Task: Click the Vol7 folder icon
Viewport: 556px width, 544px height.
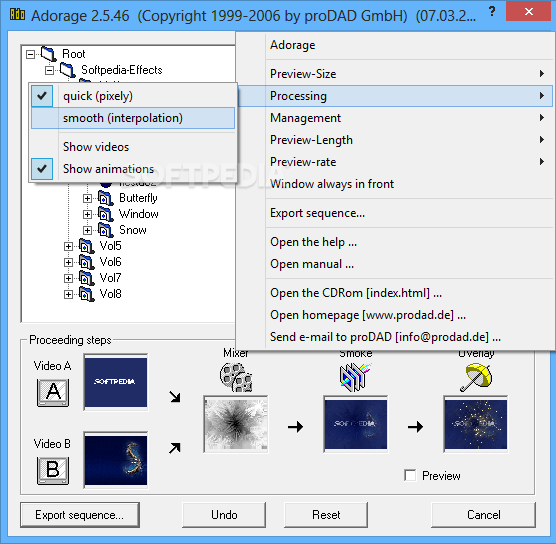Action: [x=86, y=278]
